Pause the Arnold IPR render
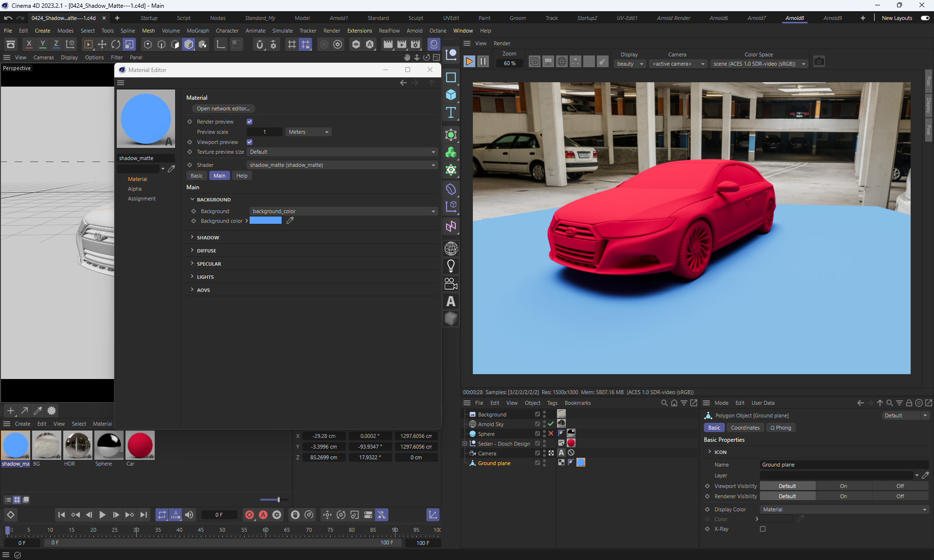This screenshot has height=560, width=934. 483,61
